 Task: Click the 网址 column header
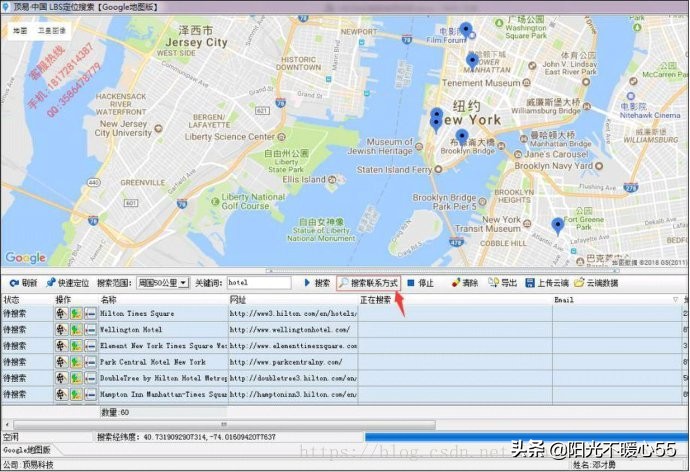(x=238, y=300)
